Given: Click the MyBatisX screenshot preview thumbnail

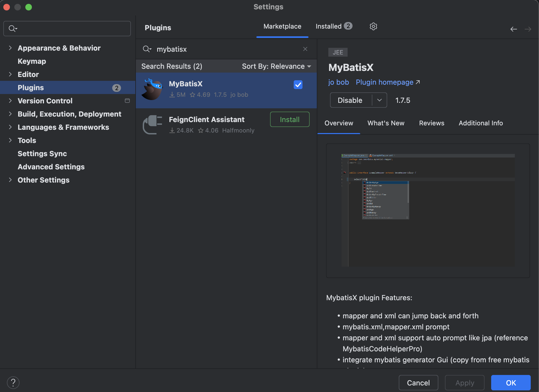Looking at the screenshot, I should click(428, 210).
